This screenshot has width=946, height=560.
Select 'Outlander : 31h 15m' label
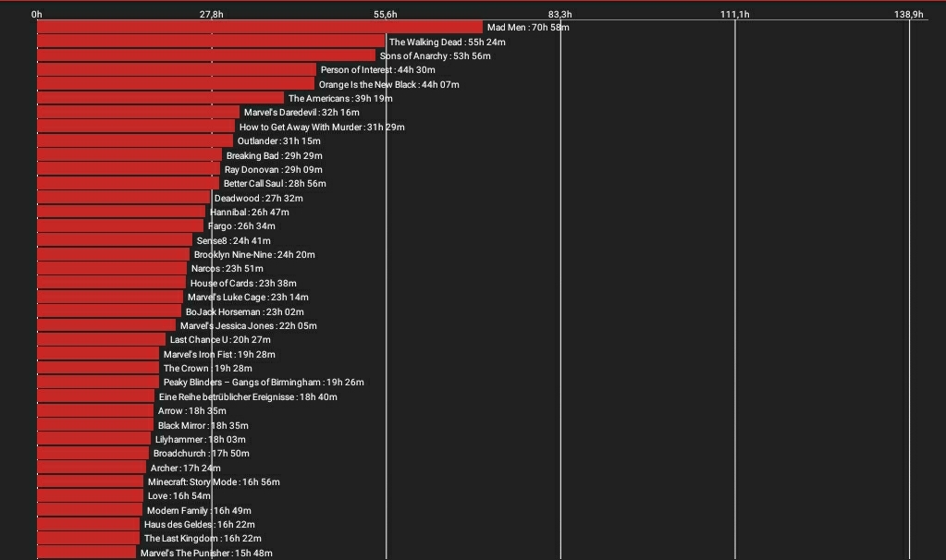click(x=278, y=141)
